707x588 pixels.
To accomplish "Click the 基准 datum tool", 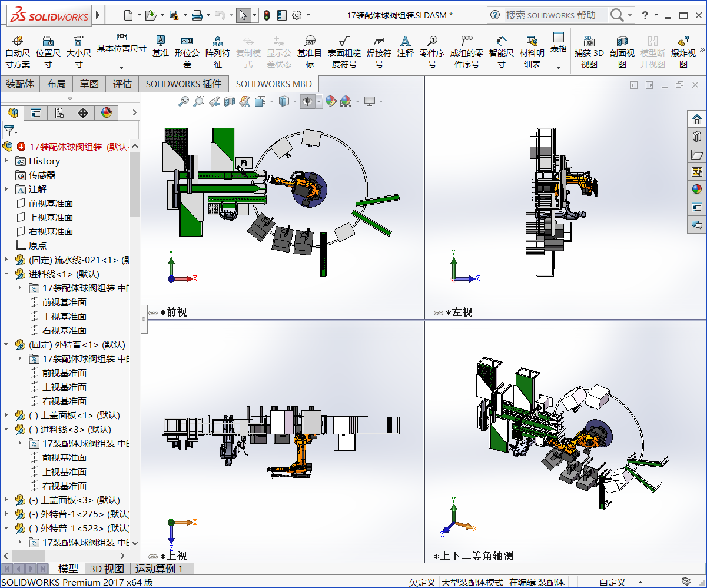I will click(160, 46).
